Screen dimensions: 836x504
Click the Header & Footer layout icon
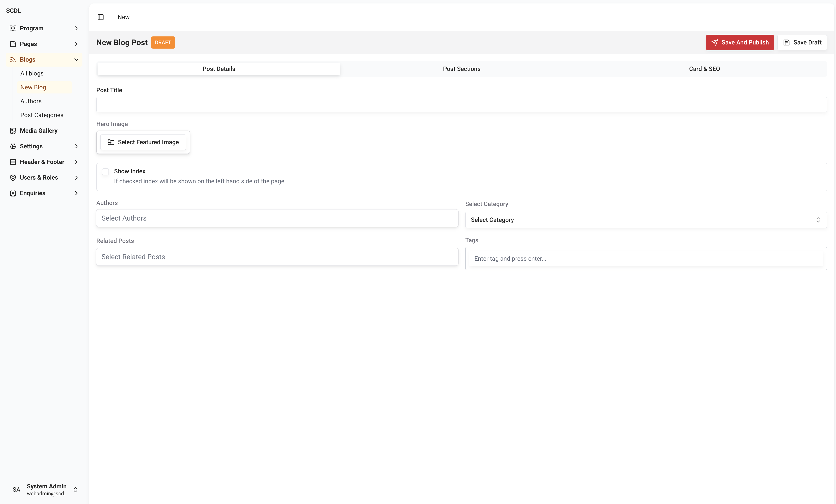[x=13, y=162]
